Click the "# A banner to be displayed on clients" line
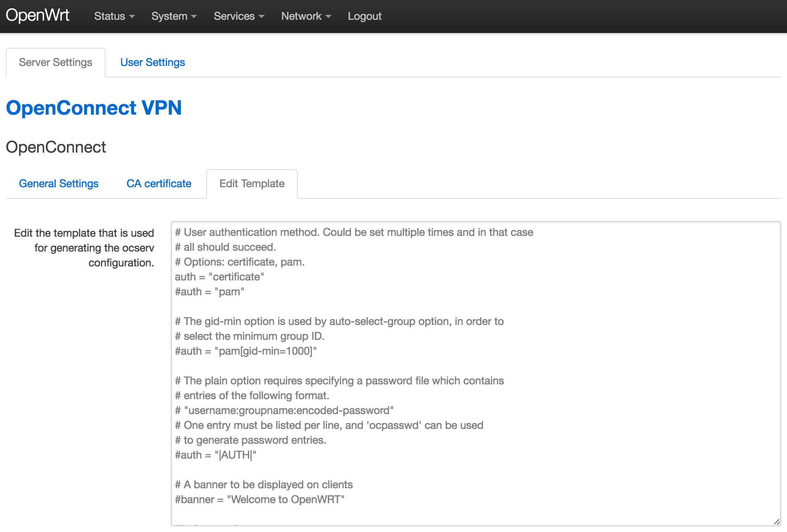This screenshot has height=532, width=787. tap(264, 485)
